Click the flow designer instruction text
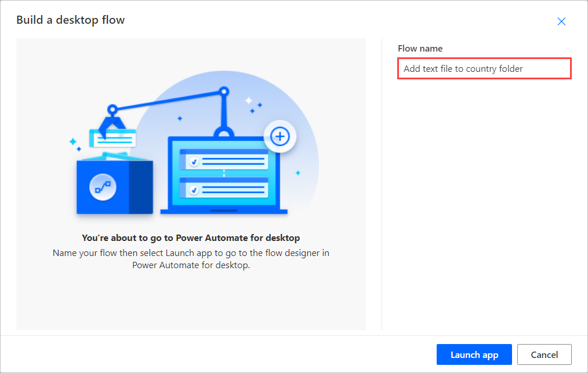Screen dimensions: 588x373 tap(191, 257)
